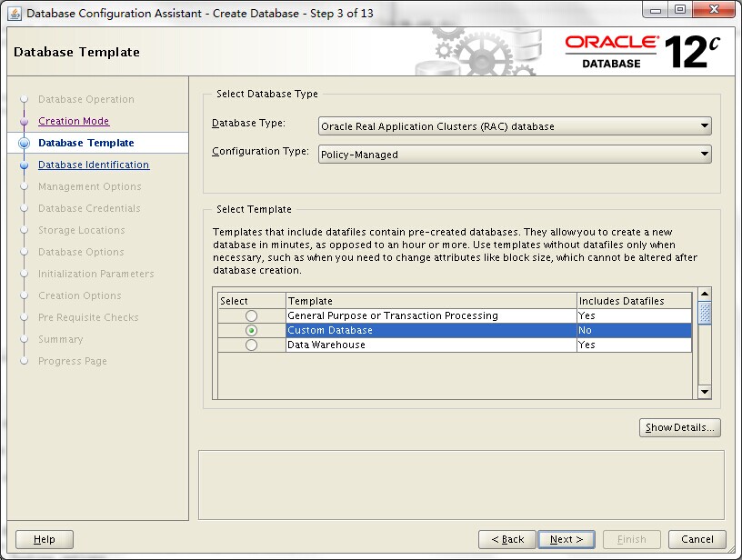Click the Database Credentials step label
The width and height of the screenshot is (742, 560).
pos(89,208)
